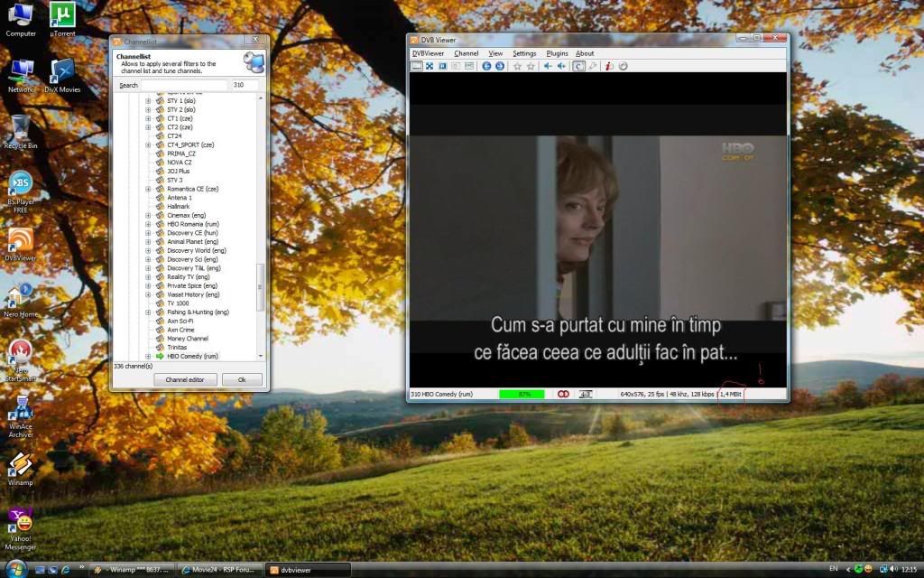Toggle the boxed C toolbar button
This screenshot has width=924, height=578.
[578, 66]
